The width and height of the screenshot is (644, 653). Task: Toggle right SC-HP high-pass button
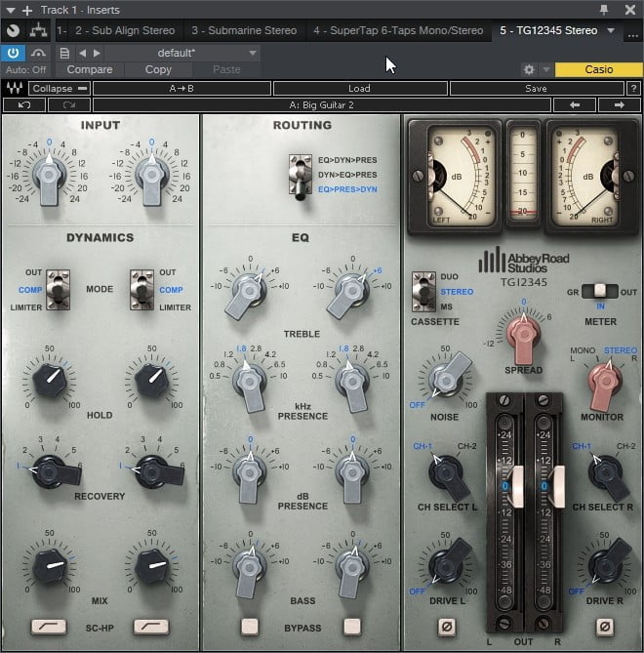[150, 627]
